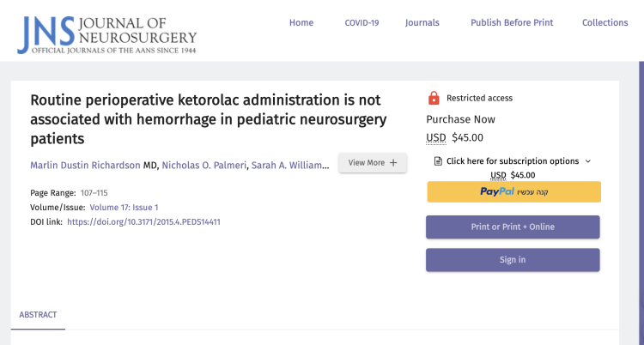Click the JNS Journal of Neurosurgery logo
The height and width of the screenshot is (345, 644).
click(x=106, y=30)
